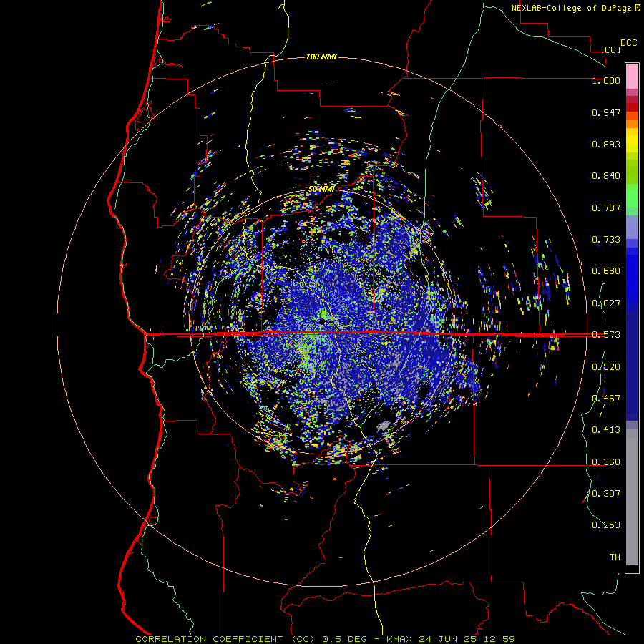The width and height of the screenshot is (644, 644).
Task: Click the 0.733 legend value
Action: (x=606, y=240)
